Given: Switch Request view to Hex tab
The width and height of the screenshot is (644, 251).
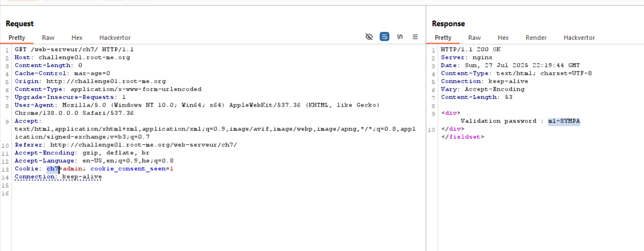Looking at the screenshot, I should coord(77,38).
